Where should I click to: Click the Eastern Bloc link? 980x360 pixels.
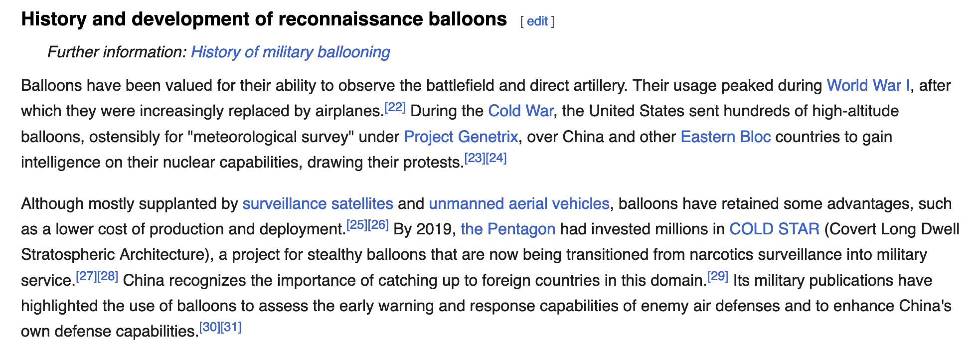(x=726, y=137)
